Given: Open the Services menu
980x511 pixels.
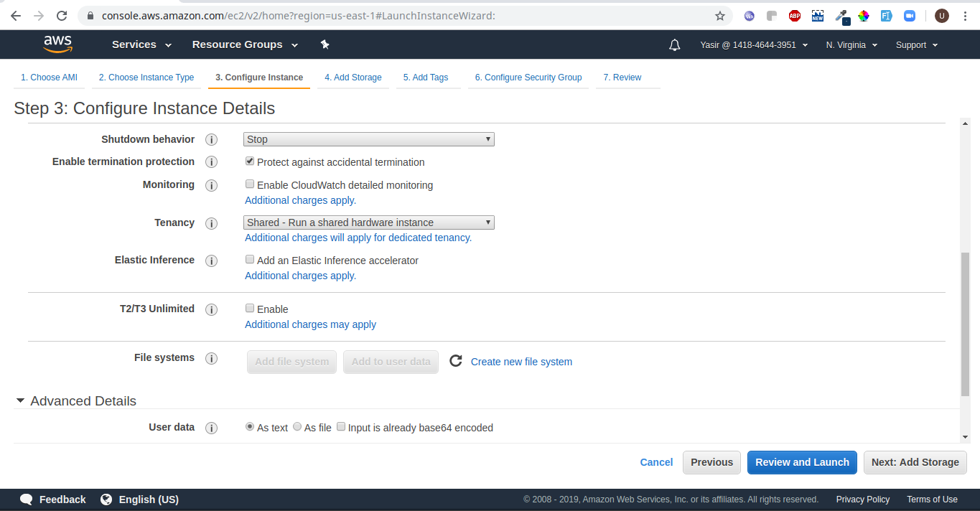Looking at the screenshot, I should (141, 44).
